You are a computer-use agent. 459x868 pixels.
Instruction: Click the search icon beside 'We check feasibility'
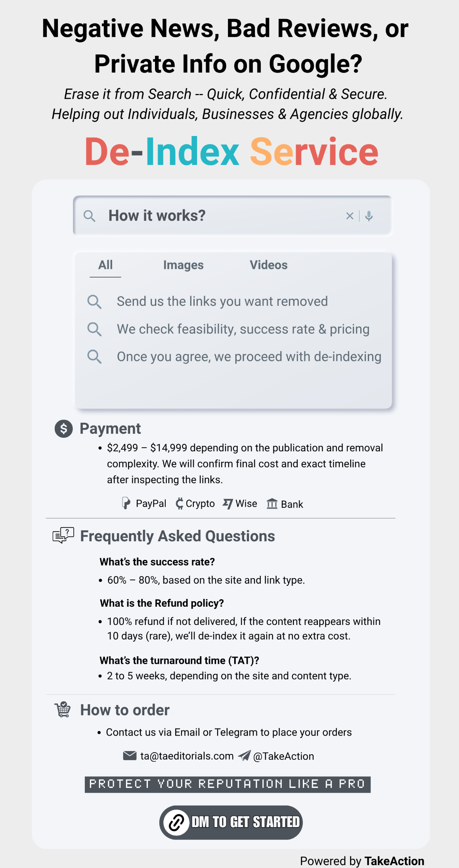[94, 329]
